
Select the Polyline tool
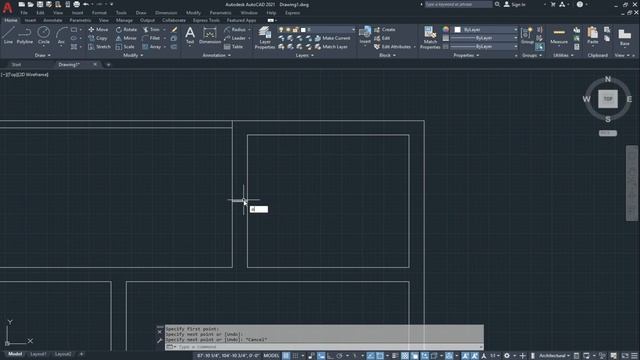[24, 35]
